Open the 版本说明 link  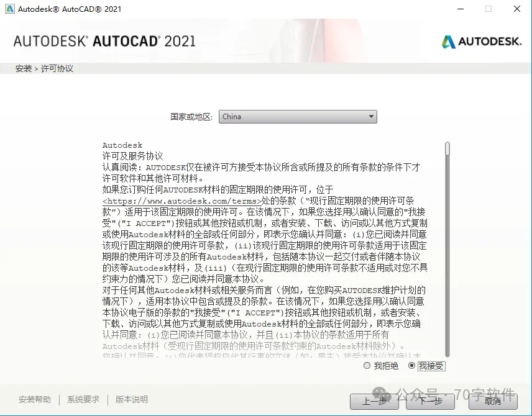pyautogui.click(x=131, y=399)
